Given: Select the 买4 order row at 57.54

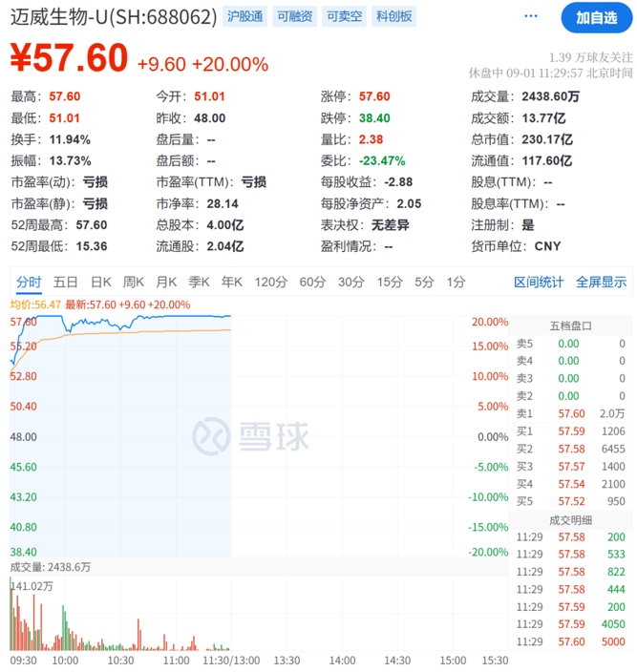Looking at the screenshot, I should point(570,484).
